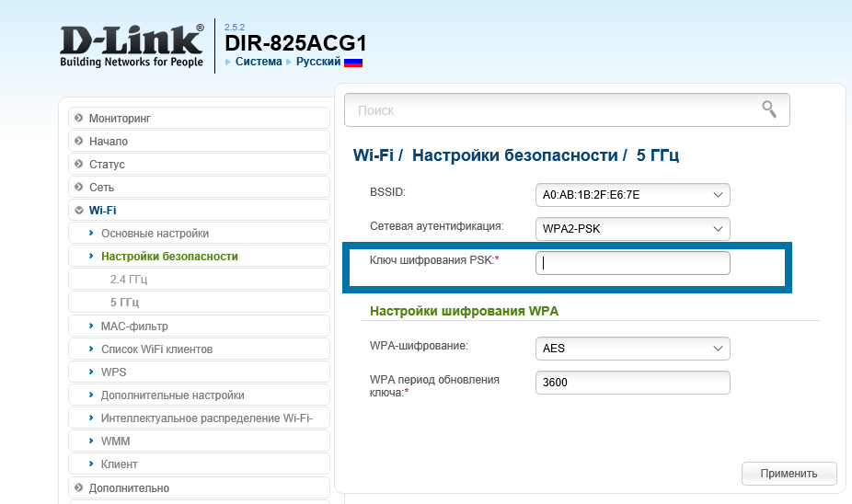This screenshot has height=504, width=852.
Task: Click the 2.5.2 firmware version text
Action: (x=235, y=27)
